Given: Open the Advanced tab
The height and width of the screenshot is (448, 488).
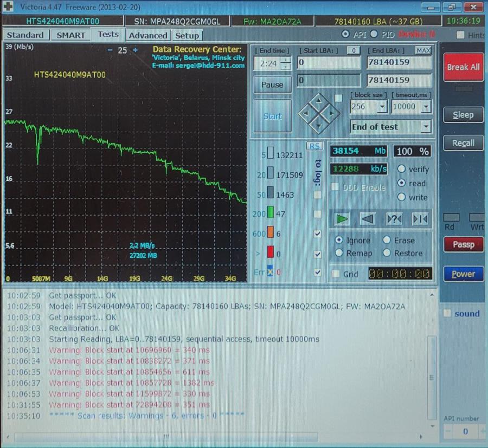Looking at the screenshot, I should point(148,36).
